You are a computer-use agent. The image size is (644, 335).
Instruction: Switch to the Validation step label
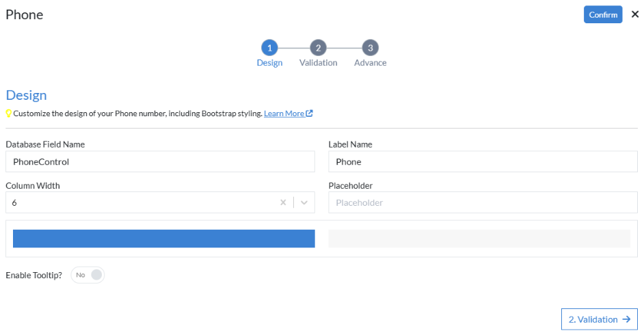click(x=318, y=63)
